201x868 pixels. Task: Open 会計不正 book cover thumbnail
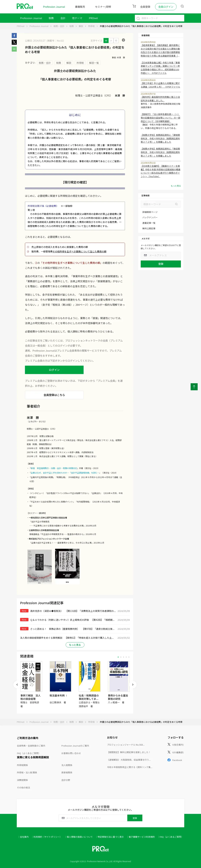point(67,566)
